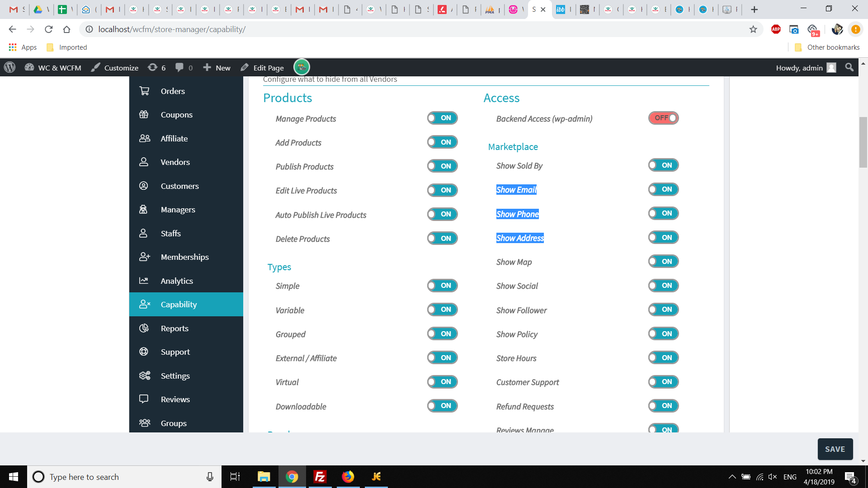The height and width of the screenshot is (488, 868).
Task: Click the AdBlock Plus extension icon
Action: pos(776,29)
